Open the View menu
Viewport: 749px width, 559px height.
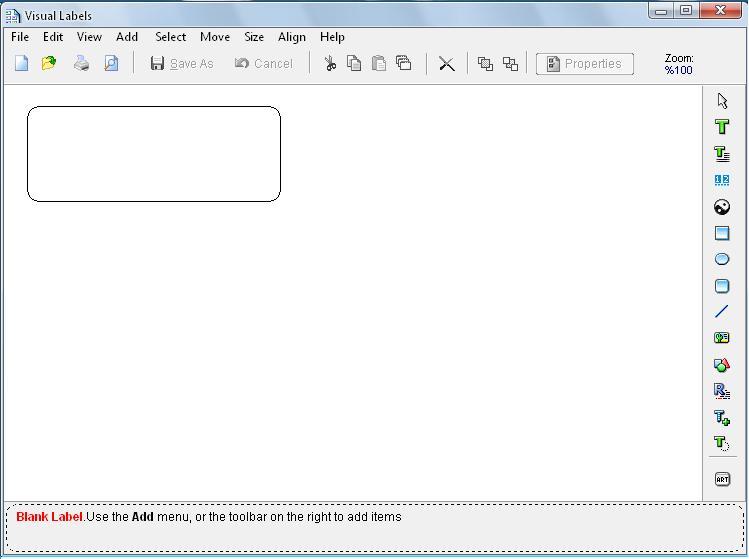(89, 37)
